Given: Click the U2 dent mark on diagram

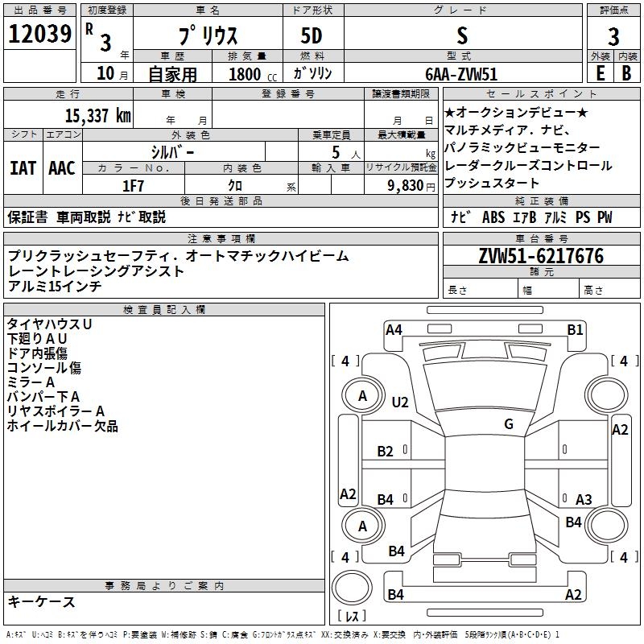Looking at the screenshot, I should click(x=400, y=402).
